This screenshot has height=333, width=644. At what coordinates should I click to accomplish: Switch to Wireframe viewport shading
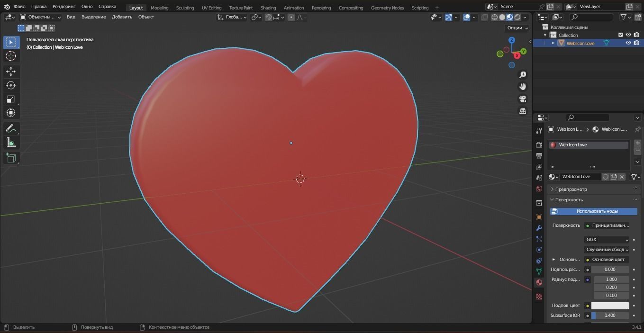[495, 17]
